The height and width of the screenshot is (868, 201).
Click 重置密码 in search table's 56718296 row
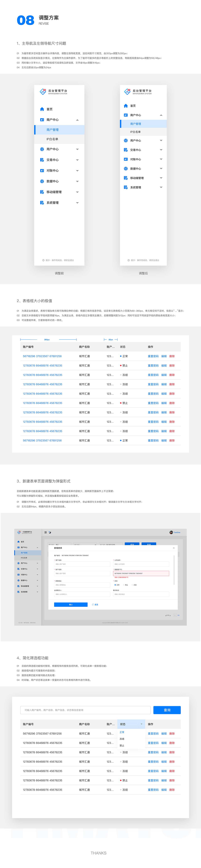153,734
